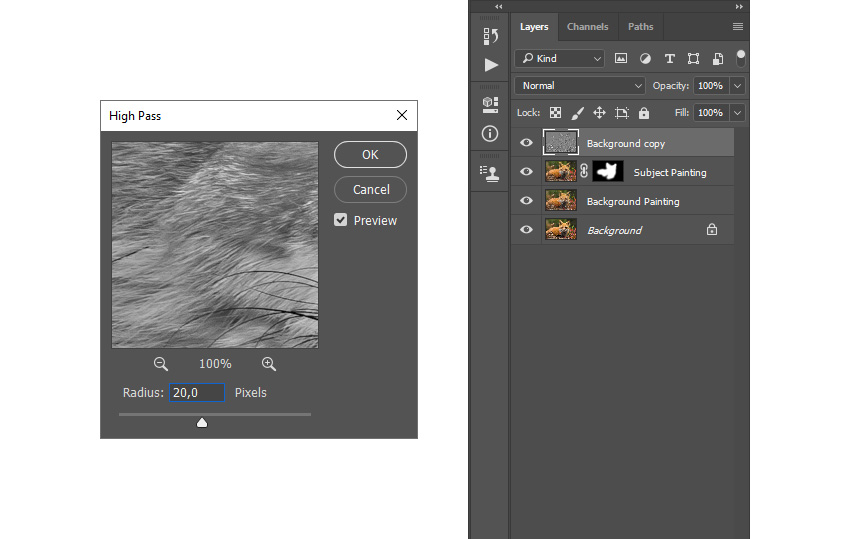
Task: Hide the Background Painting layer
Action: coord(526,201)
